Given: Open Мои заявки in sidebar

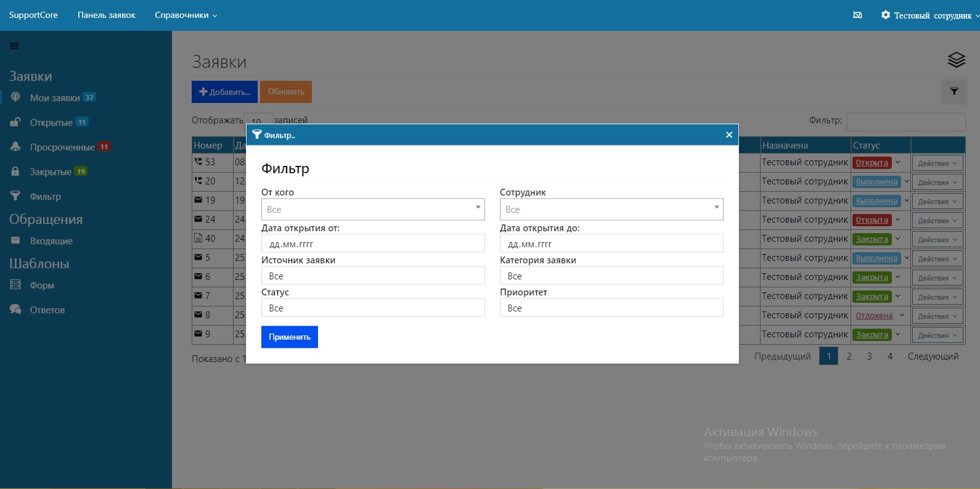Looking at the screenshot, I should (55, 97).
